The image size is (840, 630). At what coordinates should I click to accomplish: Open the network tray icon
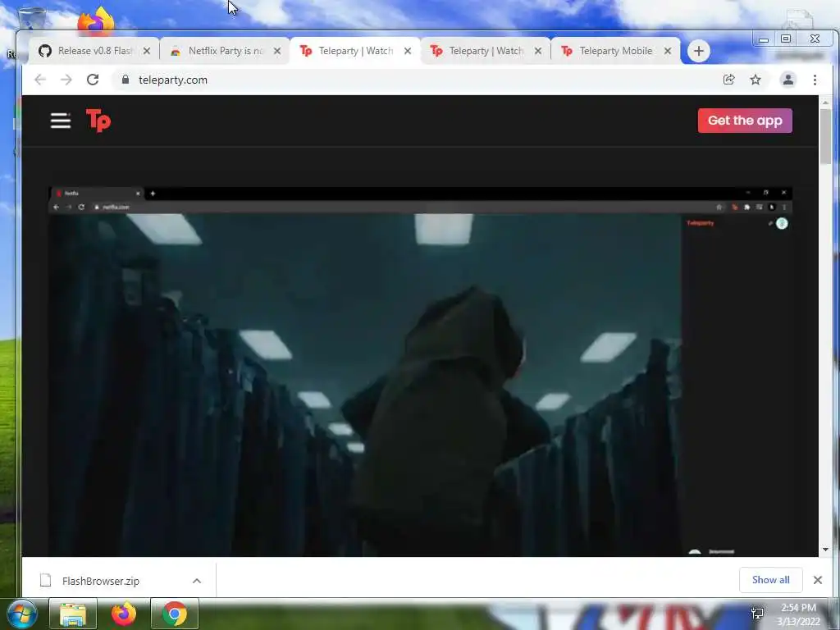pos(757,614)
